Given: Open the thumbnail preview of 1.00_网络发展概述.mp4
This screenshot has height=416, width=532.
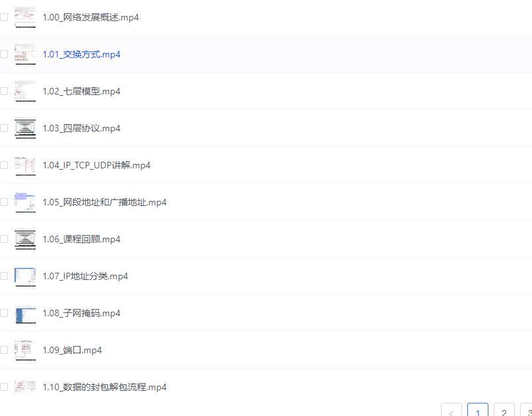Looking at the screenshot, I should coord(24,17).
